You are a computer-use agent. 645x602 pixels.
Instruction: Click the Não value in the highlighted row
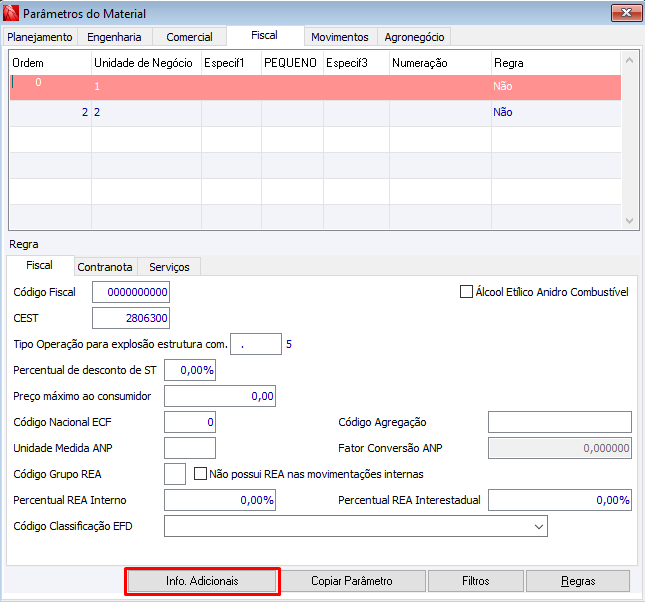(503, 86)
